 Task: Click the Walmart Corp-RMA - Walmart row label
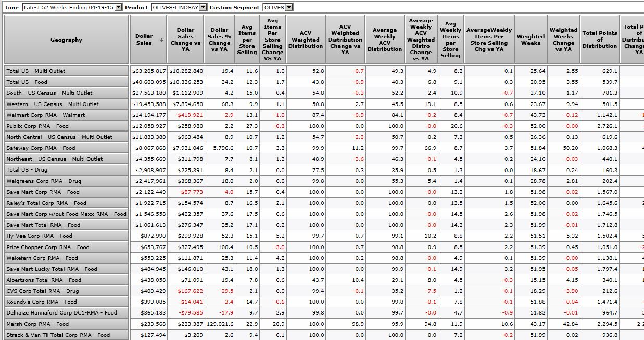click(x=46, y=115)
